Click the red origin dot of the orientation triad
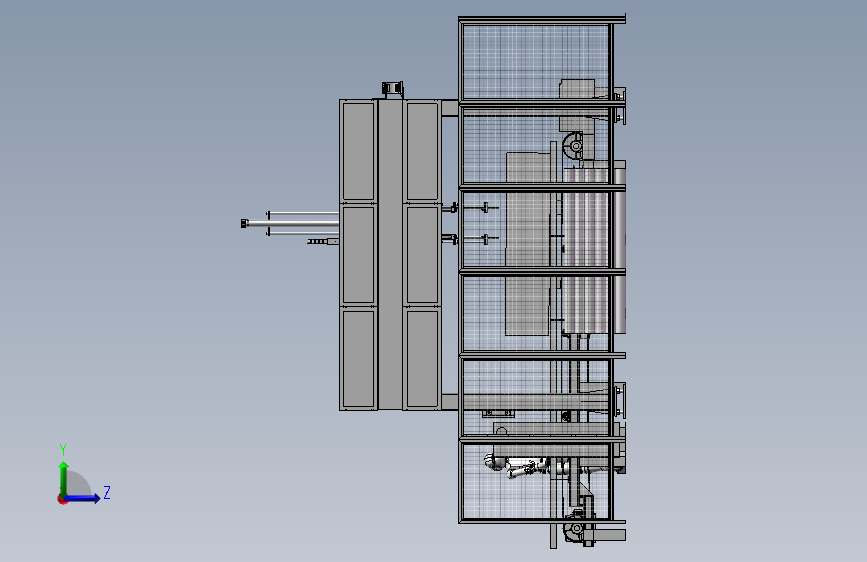 (x=62, y=499)
